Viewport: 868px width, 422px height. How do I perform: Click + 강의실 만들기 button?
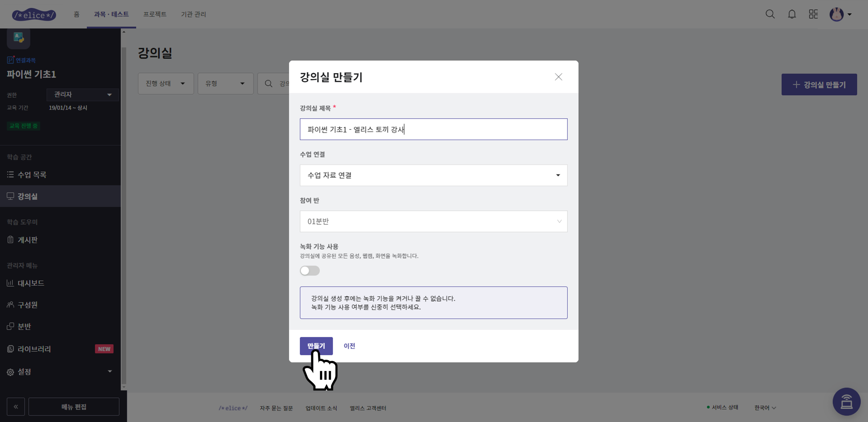click(819, 85)
